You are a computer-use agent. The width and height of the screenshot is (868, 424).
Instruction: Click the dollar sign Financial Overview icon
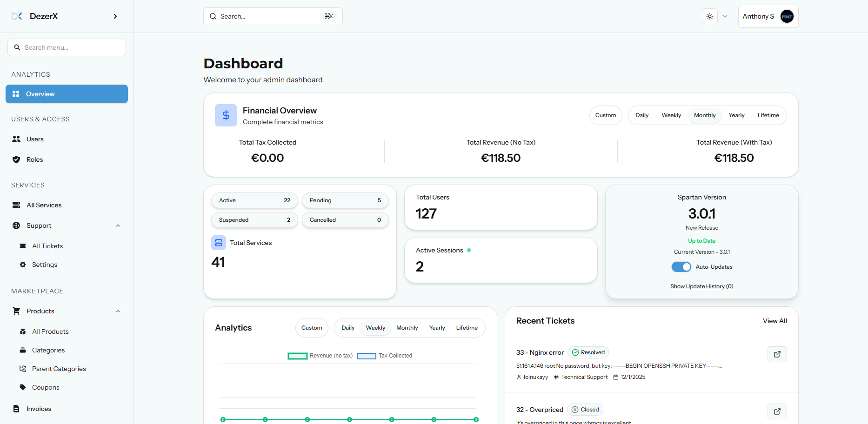click(226, 115)
